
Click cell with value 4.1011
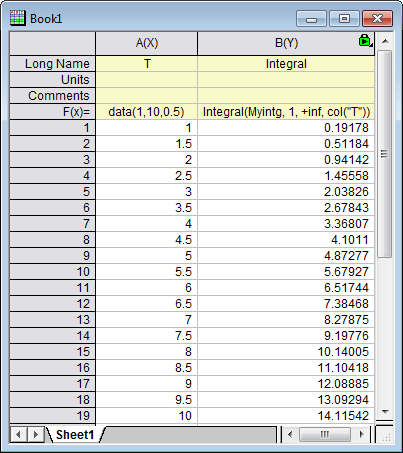pos(286,240)
